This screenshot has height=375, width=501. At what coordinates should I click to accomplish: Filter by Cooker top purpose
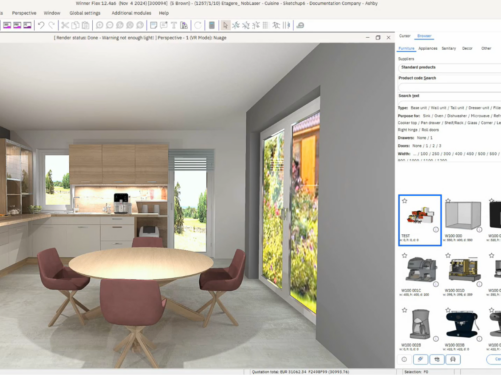pos(407,123)
